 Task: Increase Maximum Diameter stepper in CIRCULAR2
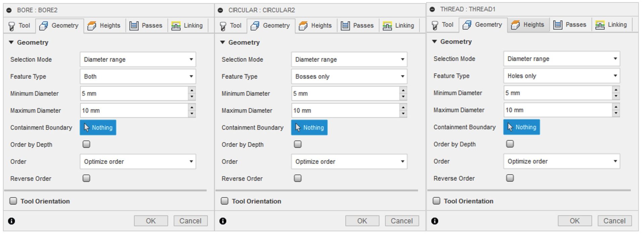pos(403,107)
